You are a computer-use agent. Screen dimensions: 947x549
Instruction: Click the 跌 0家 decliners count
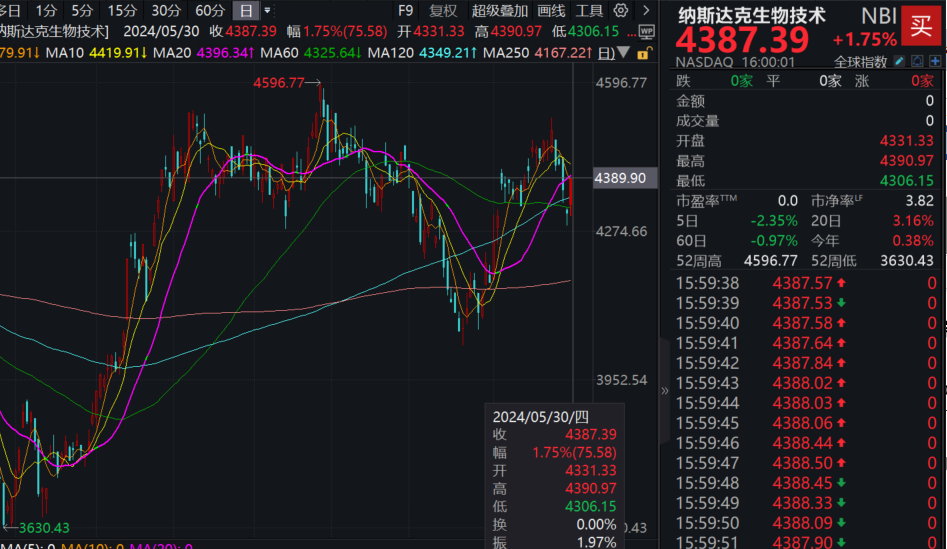pyautogui.click(x=742, y=81)
